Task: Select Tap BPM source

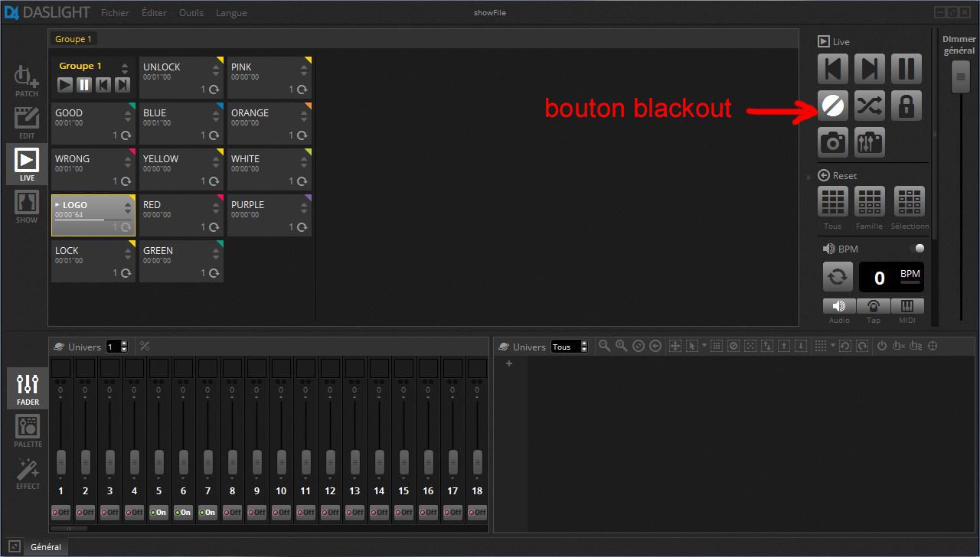Action: 873,306
